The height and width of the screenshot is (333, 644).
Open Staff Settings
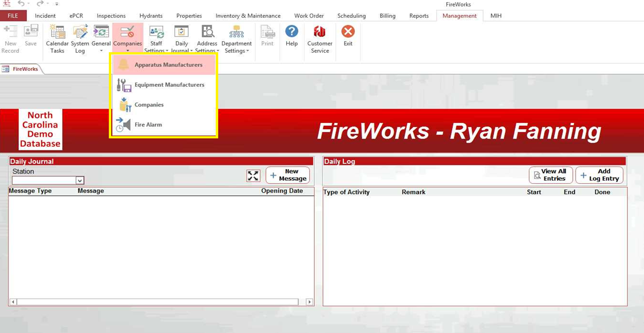(x=156, y=39)
